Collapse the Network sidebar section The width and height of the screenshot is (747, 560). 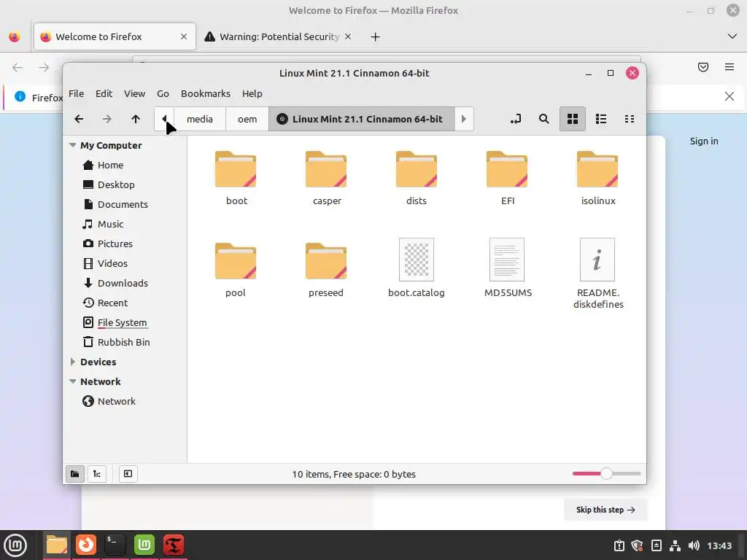72,381
